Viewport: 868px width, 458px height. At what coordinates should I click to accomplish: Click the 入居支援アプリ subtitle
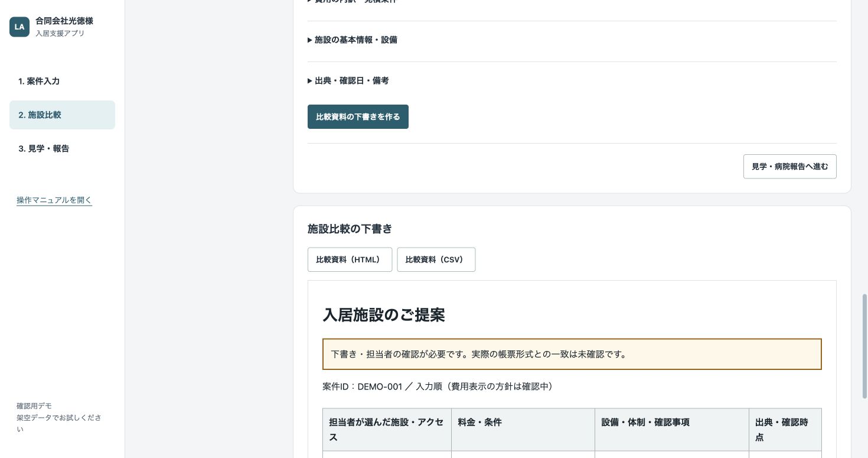(60, 34)
